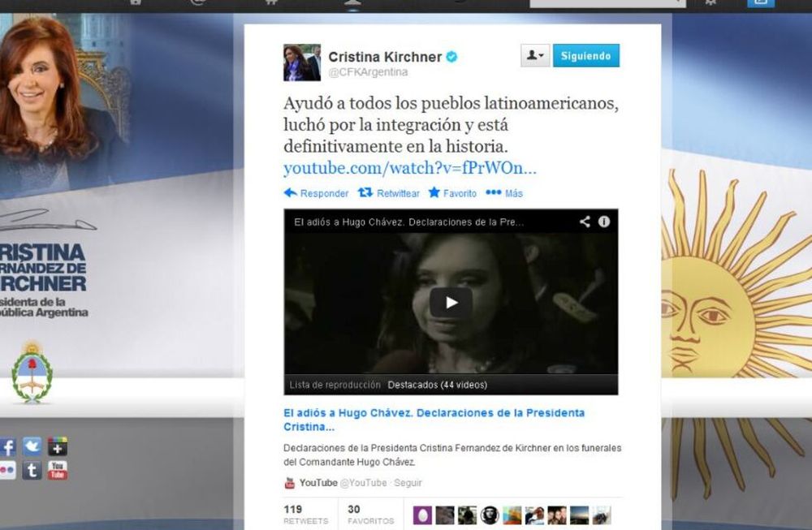This screenshot has height=530, width=812.
Task: Mark tweet as Favorito with star
Action: click(x=452, y=193)
